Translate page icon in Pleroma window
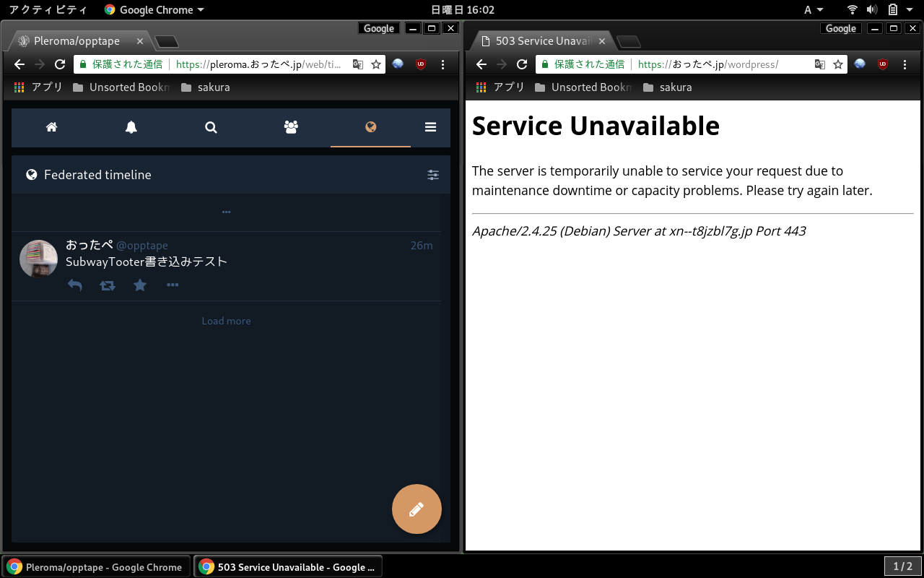 [x=358, y=64]
